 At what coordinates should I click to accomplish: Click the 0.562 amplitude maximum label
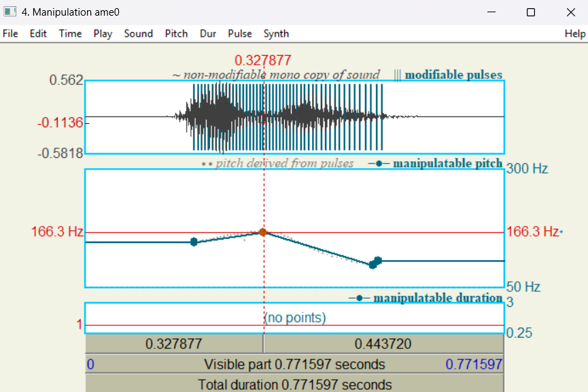tap(66, 80)
